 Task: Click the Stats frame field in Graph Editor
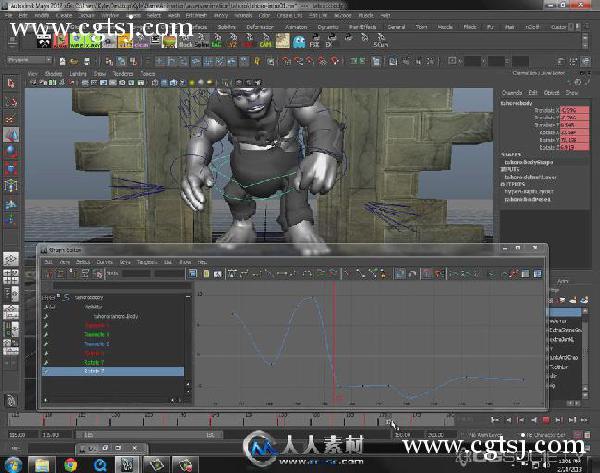tap(136, 273)
